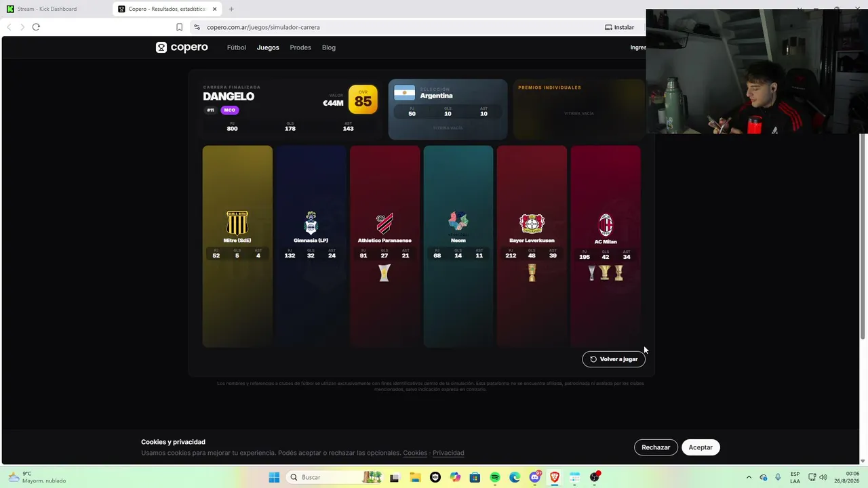Click the €44M player value
The width and height of the screenshot is (868, 488).
[x=333, y=103]
